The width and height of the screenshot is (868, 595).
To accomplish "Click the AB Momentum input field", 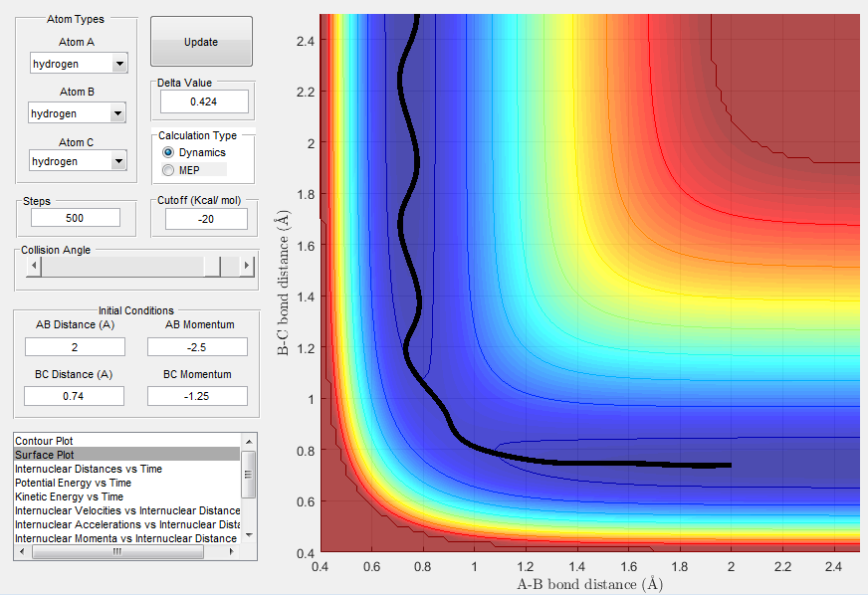I will click(x=197, y=347).
